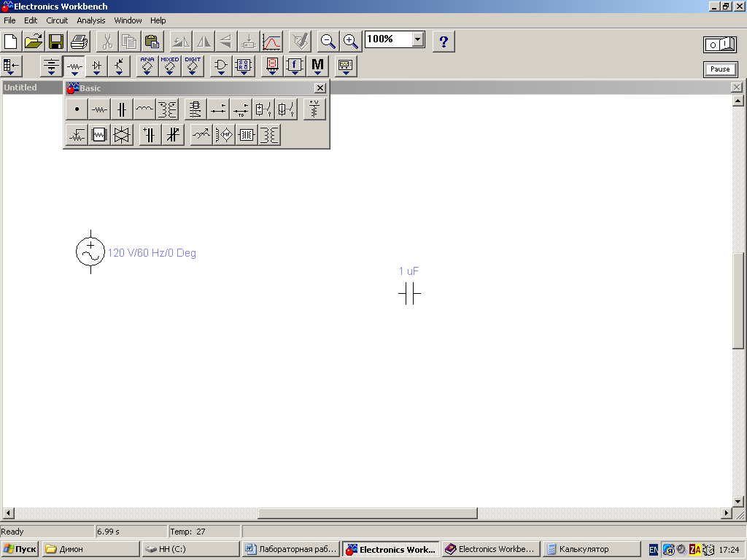This screenshot has width=747, height=560.
Task: Pick the transformer in Basic toolbar
Action: 167,109
